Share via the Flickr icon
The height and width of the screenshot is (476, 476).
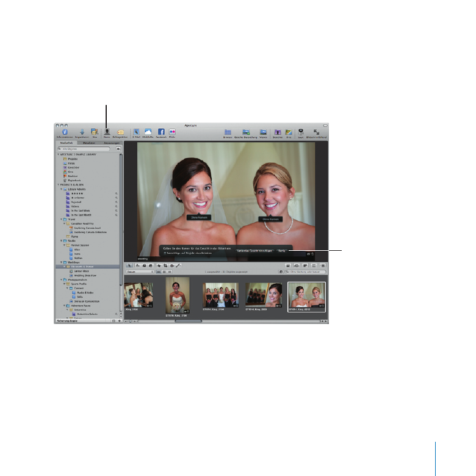(172, 132)
